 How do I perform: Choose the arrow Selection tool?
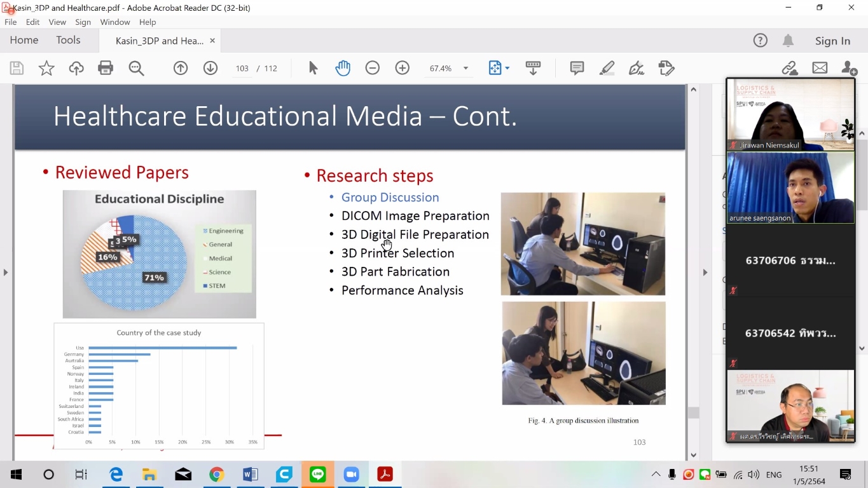313,68
